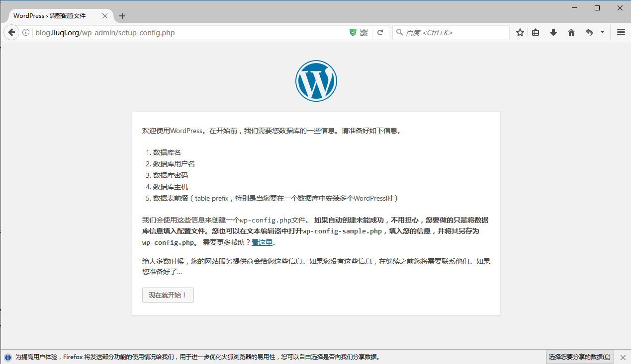
Task: Bookmark this page with the star icon
Action: (520, 32)
